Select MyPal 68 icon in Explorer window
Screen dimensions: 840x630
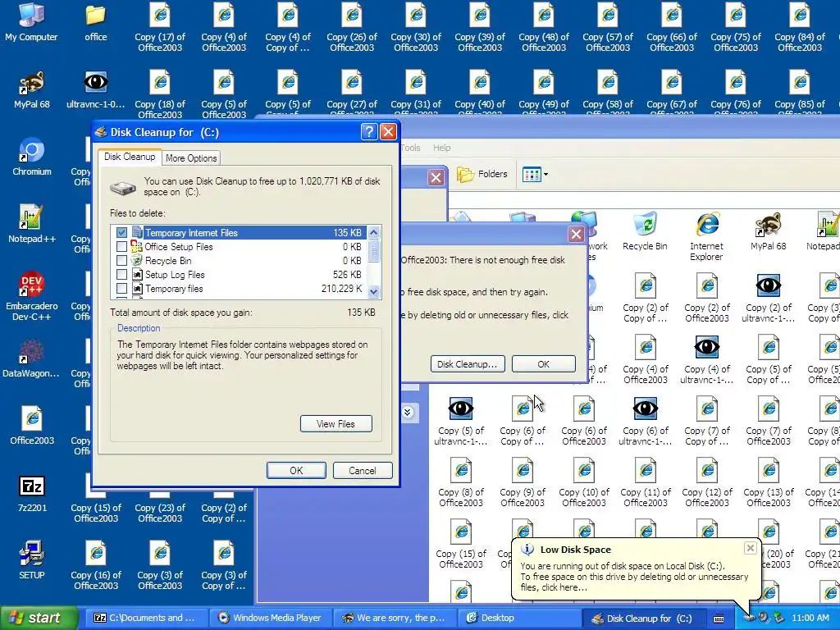768,231
